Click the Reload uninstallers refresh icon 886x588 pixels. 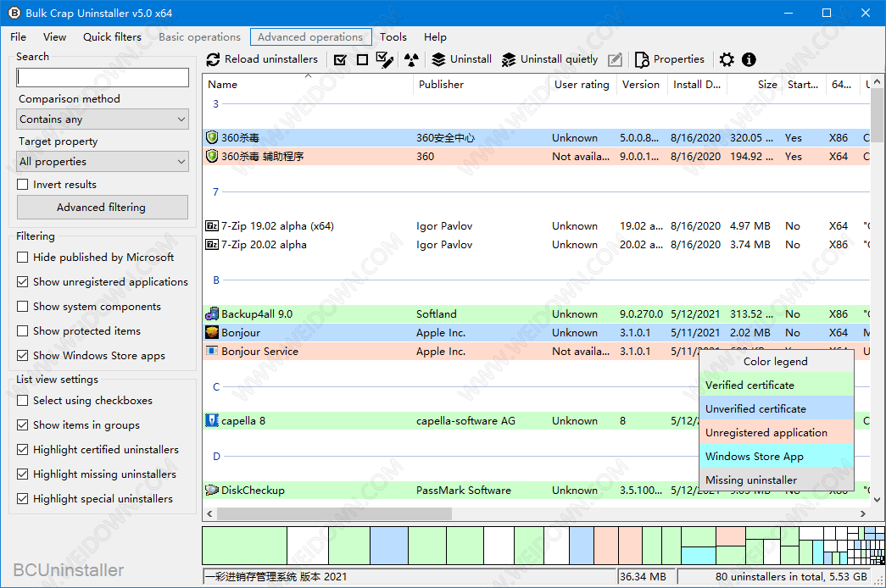pyautogui.click(x=214, y=59)
